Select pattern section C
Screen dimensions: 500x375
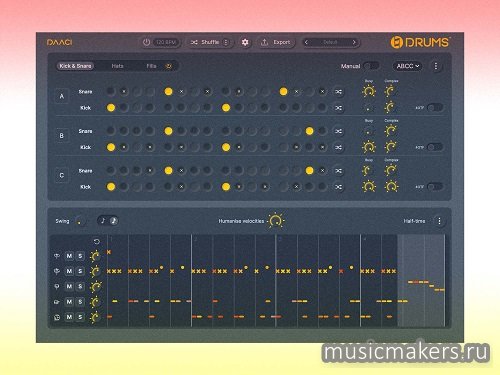[x=62, y=175]
